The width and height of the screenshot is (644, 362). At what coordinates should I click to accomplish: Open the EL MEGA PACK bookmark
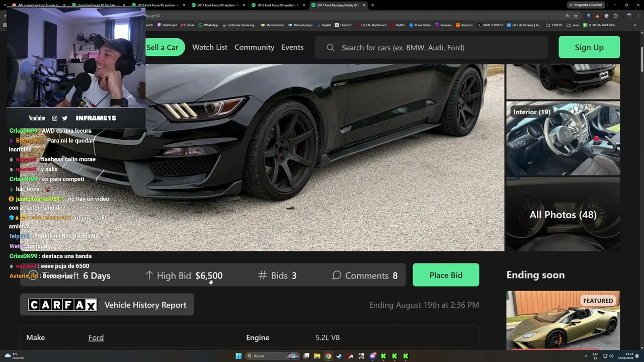(x=600, y=25)
